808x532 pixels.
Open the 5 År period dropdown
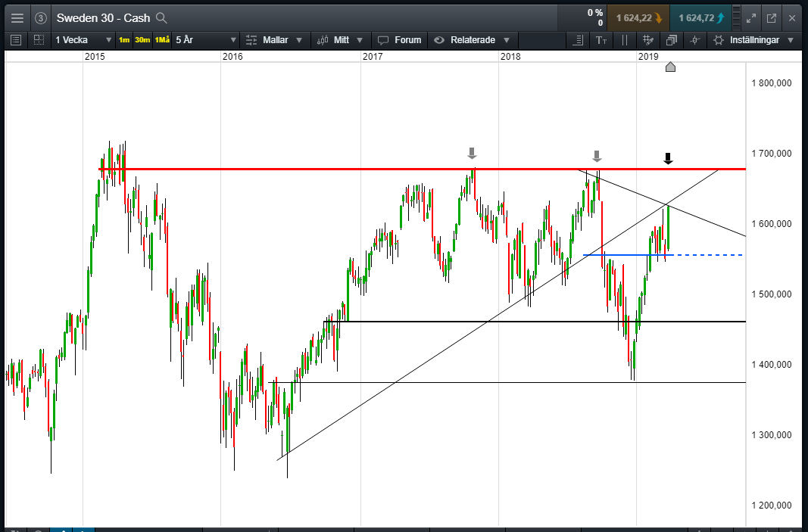[x=206, y=39]
